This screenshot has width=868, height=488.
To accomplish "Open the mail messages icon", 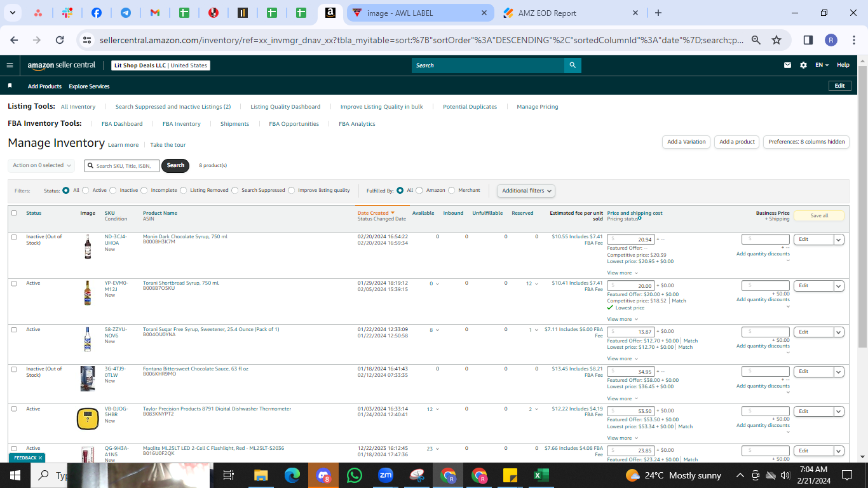I will click(x=788, y=65).
